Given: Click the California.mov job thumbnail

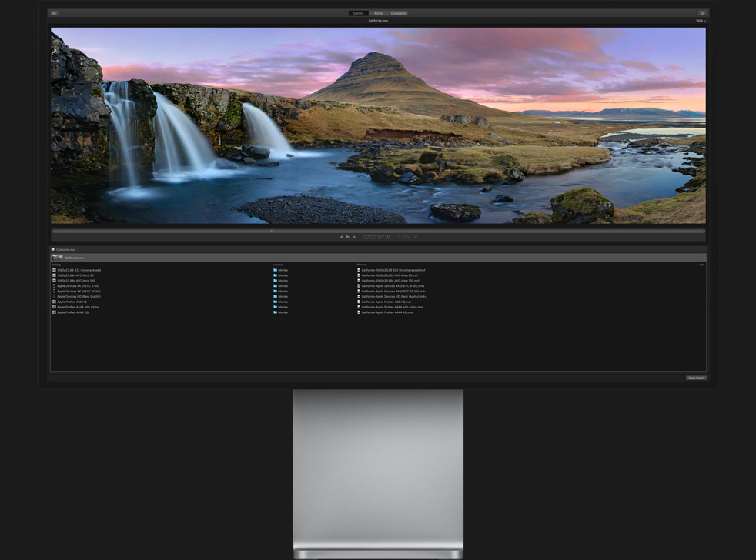Looking at the screenshot, I should 58,258.
